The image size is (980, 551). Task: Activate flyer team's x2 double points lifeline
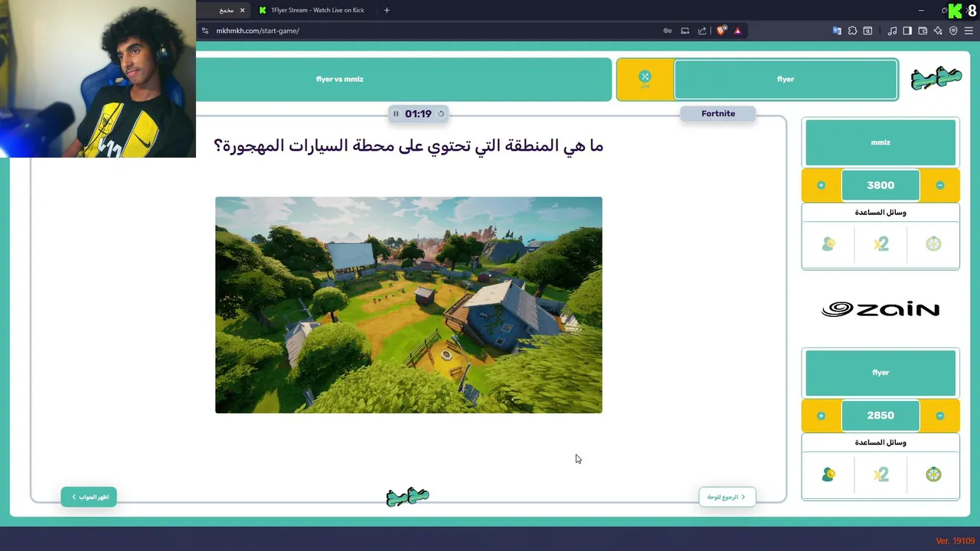881,474
